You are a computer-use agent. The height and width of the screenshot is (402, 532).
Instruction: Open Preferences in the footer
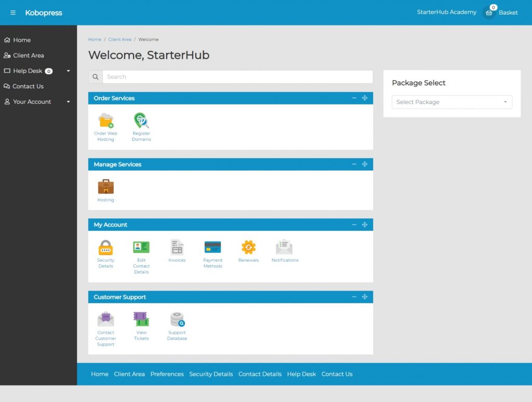coord(167,374)
